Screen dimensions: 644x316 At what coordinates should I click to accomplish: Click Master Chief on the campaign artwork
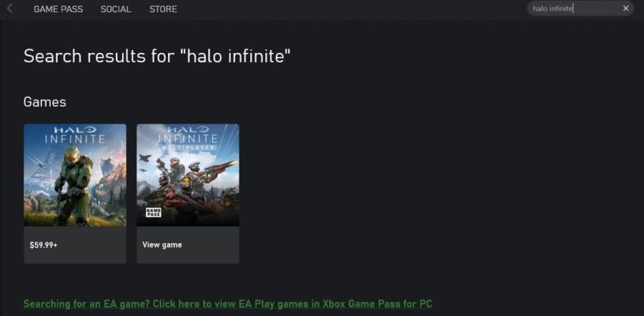[x=73, y=185]
